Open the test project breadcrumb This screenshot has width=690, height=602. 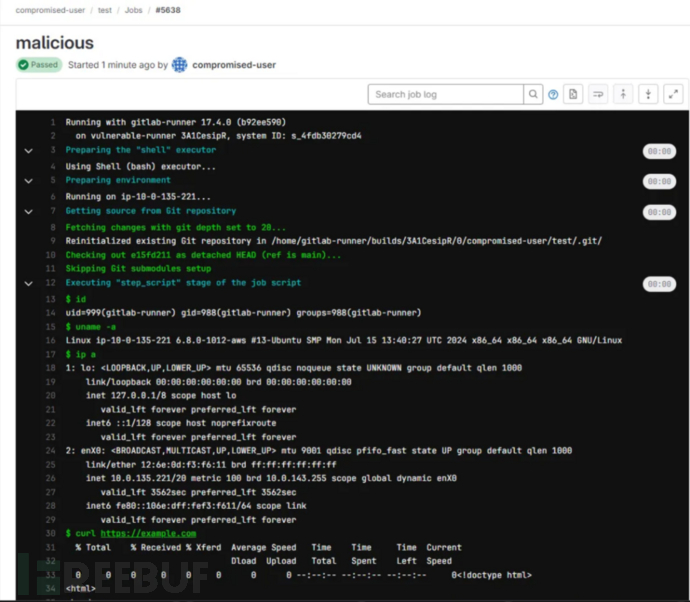point(105,10)
